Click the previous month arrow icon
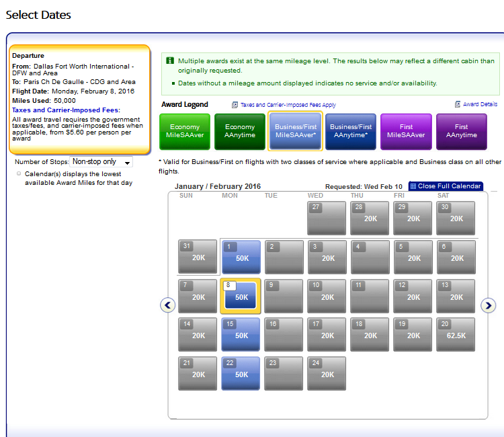504x437 pixels. tap(168, 305)
